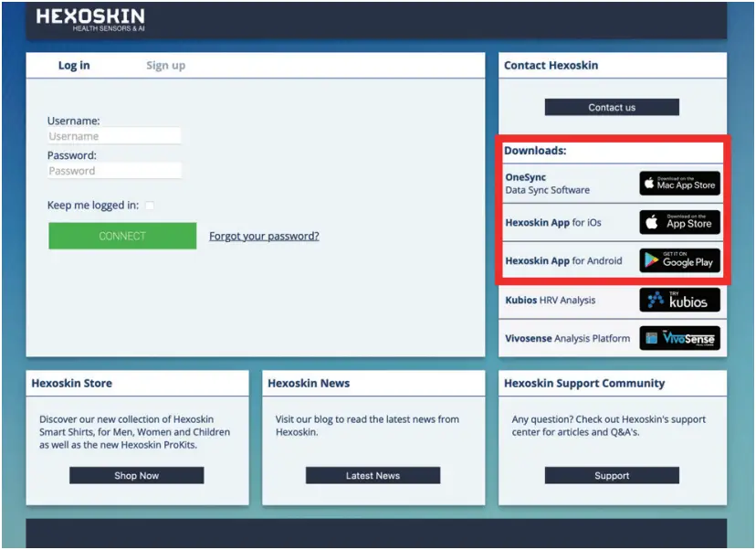Click Shop Now in Hexoskin Store
The image size is (756, 550).
click(x=135, y=475)
